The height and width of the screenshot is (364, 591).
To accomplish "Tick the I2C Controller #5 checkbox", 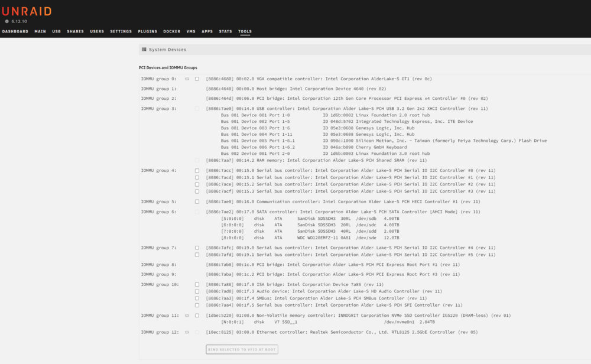I will pyautogui.click(x=197, y=255).
